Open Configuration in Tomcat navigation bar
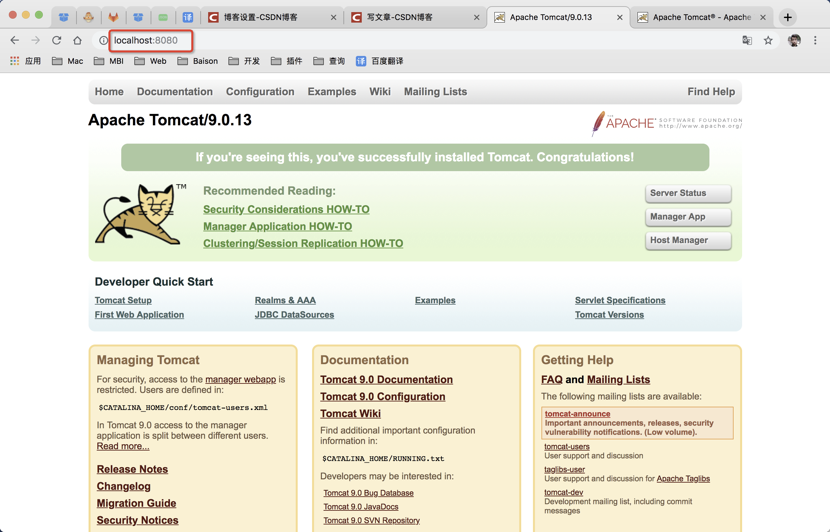The image size is (830, 532). click(260, 92)
